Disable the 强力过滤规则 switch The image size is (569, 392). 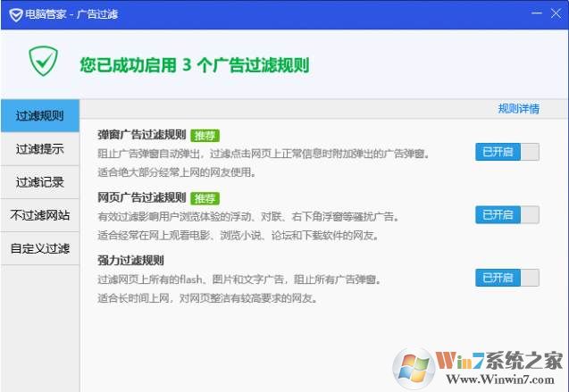507,278
